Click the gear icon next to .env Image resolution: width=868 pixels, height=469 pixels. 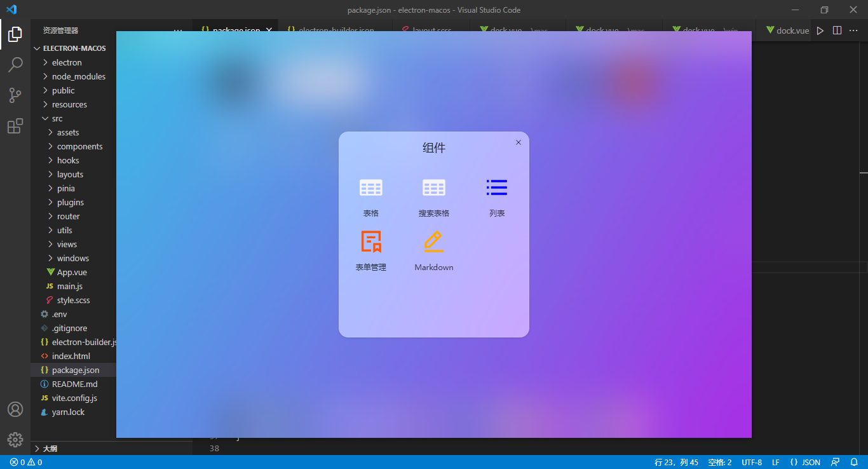pyautogui.click(x=44, y=314)
